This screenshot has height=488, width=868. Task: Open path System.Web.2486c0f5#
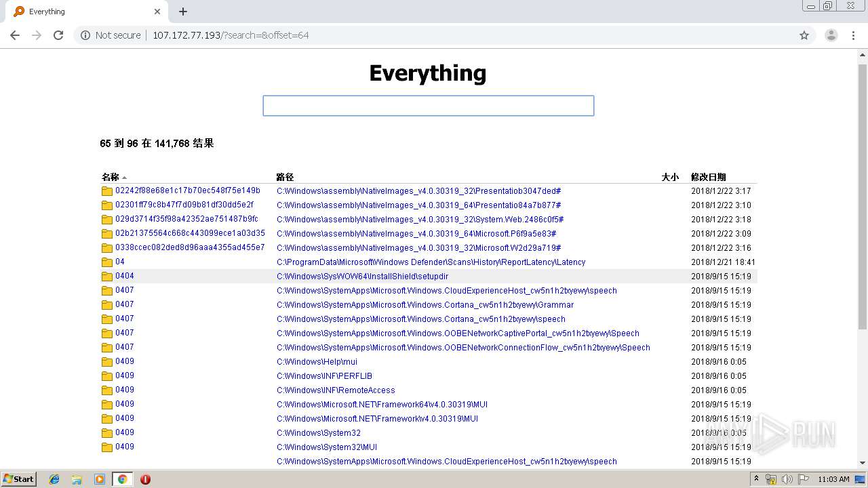coord(420,220)
